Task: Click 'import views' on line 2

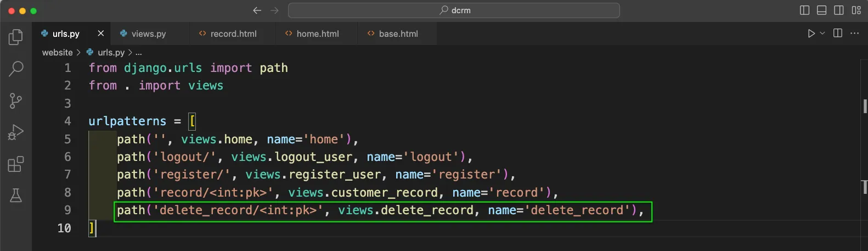Action: tap(181, 86)
